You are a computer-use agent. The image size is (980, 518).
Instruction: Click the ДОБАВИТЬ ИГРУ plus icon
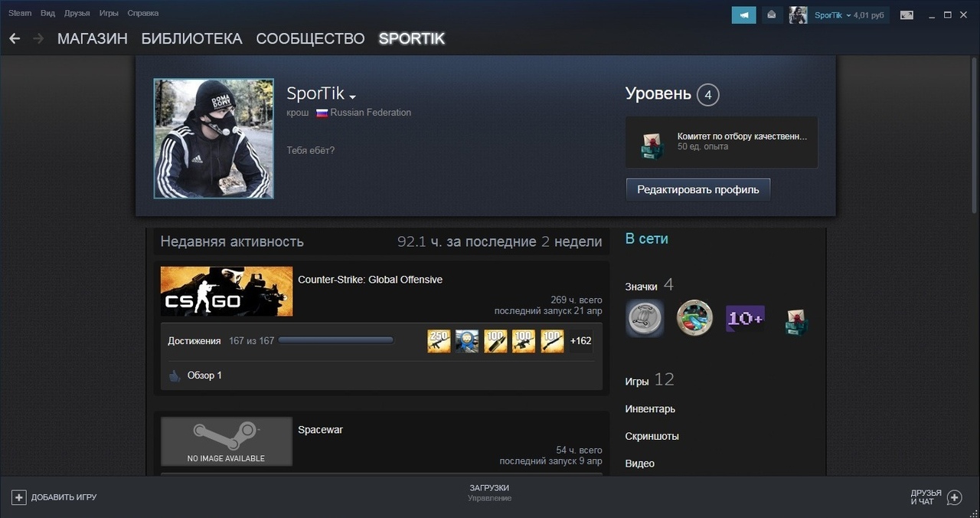(19, 497)
